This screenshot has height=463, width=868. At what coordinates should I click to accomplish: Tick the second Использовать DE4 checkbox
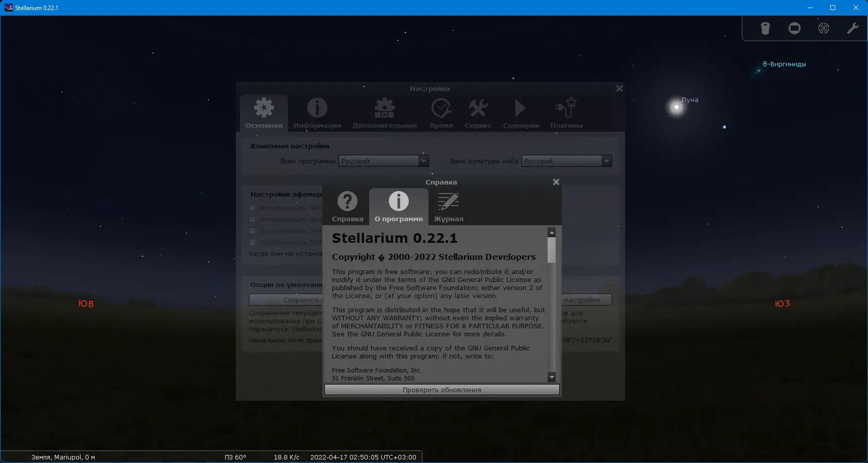click(x=252, y=219)
